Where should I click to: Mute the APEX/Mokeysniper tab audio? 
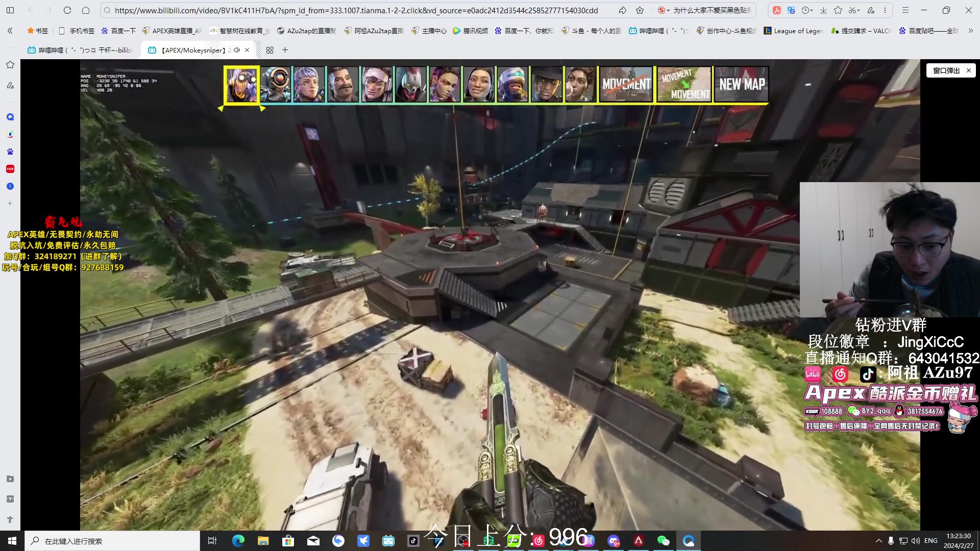point(237,50)
